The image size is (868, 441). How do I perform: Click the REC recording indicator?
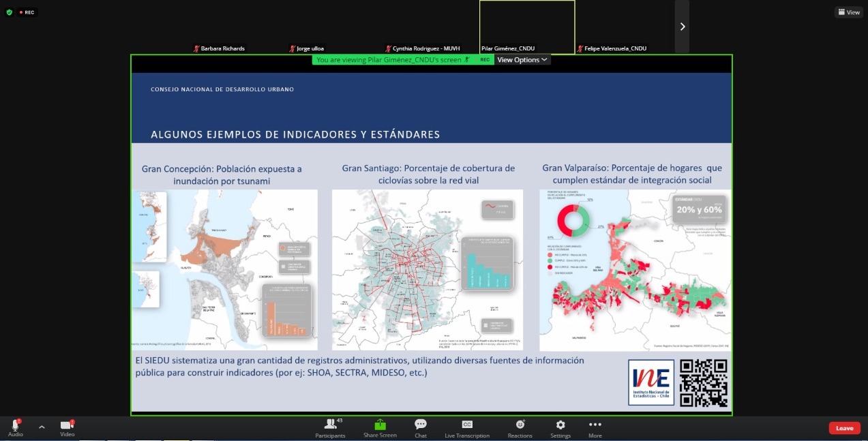pos(27,12)
